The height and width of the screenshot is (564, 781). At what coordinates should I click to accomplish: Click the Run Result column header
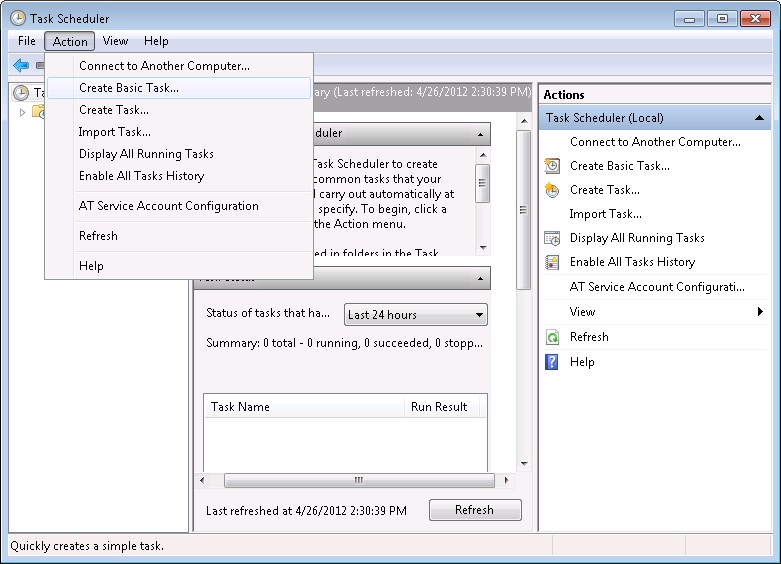(442, 407)
